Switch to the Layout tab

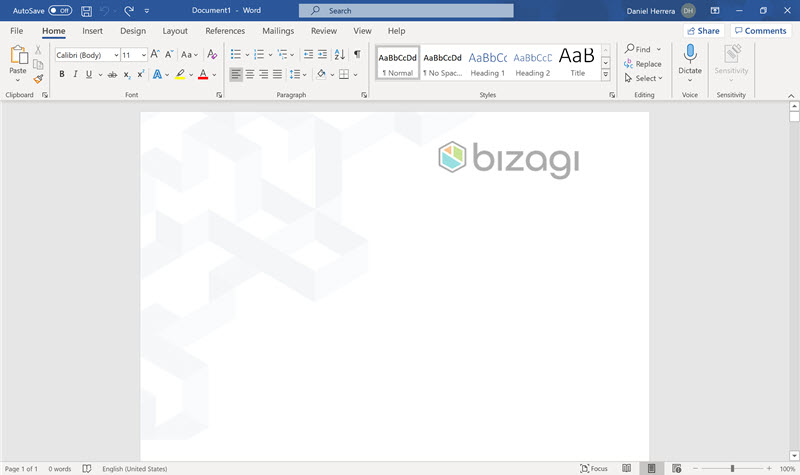pos(175,31)
